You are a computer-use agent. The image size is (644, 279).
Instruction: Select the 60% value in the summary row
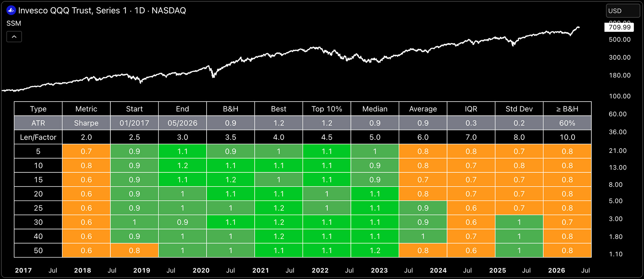[x=567, y=123]
